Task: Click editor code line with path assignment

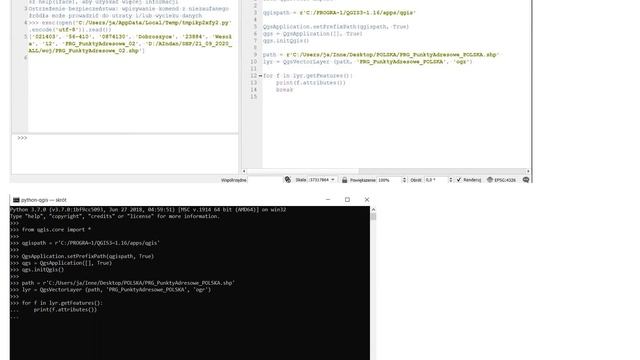Action: 381,55
